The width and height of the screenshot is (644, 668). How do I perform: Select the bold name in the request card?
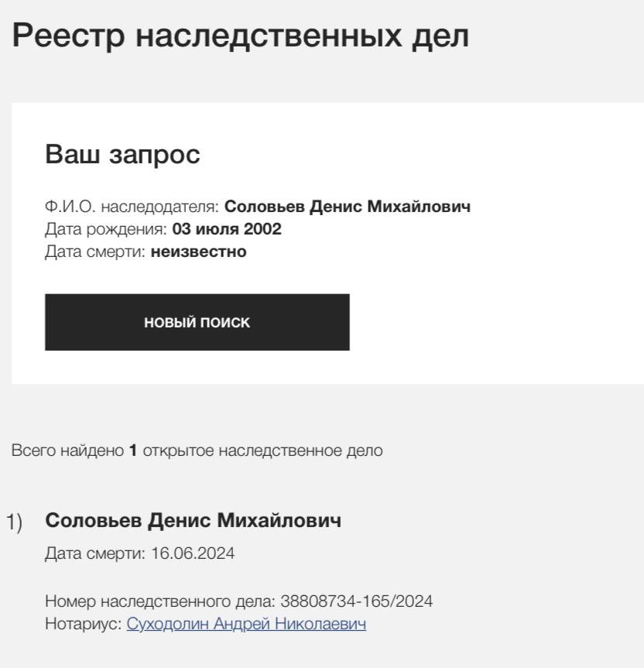(x=348, y=207)
